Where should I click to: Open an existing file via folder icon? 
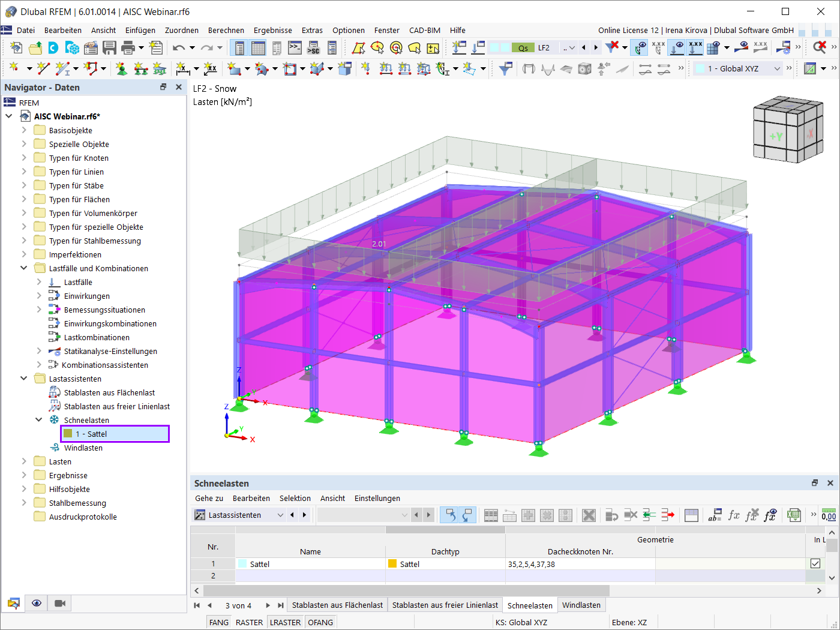(x=35, y=48)
